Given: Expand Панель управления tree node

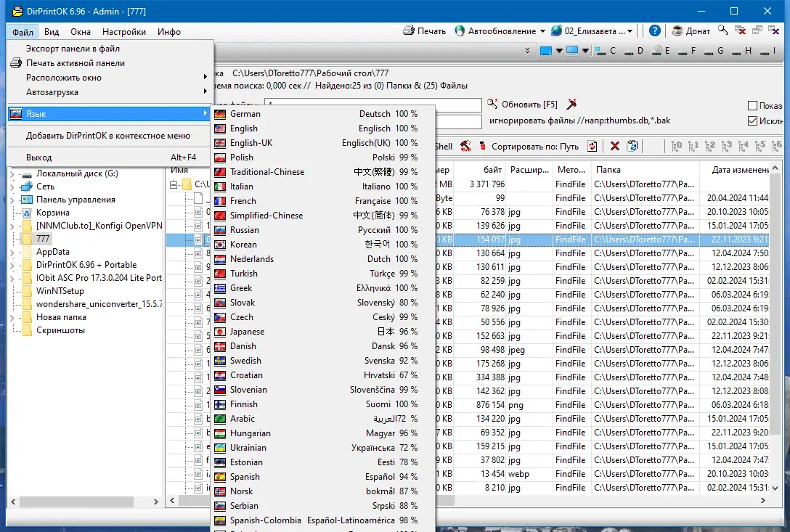Looking at the screenshot, I should (x=12, y=200).
